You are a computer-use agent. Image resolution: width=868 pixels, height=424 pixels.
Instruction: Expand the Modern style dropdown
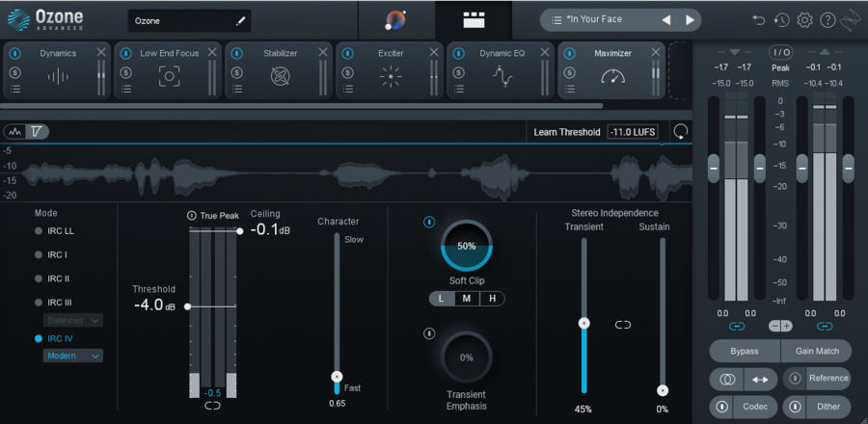(73, 356)
